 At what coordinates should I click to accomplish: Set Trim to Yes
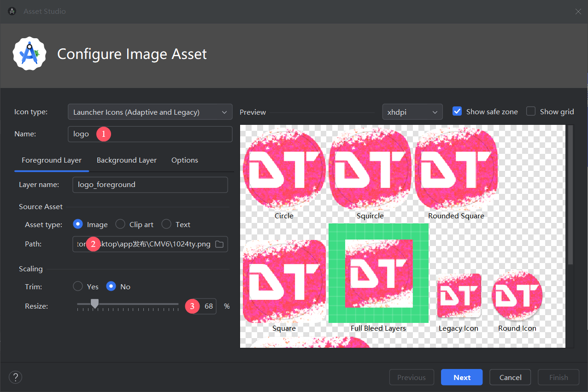(x=78, y=287)
